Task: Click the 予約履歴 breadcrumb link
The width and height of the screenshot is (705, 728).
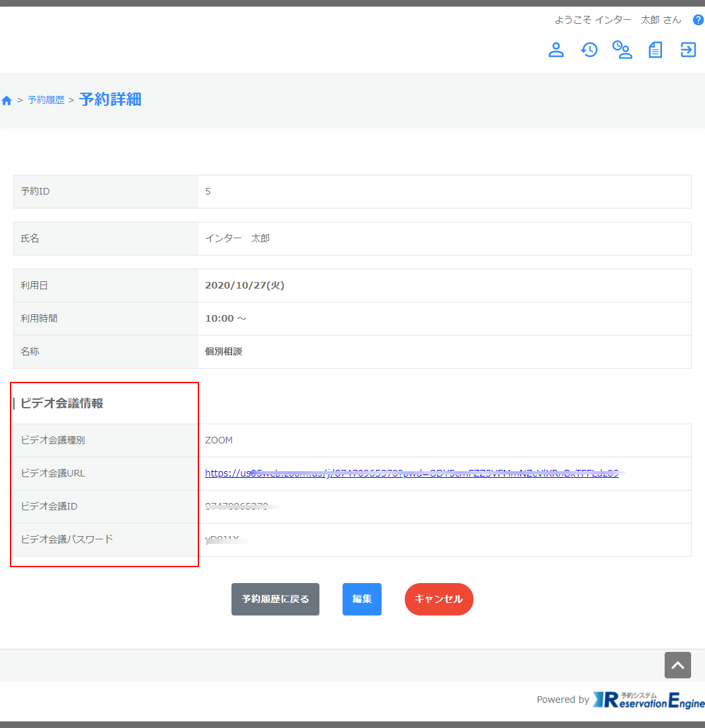Action: tap(46, 100)
